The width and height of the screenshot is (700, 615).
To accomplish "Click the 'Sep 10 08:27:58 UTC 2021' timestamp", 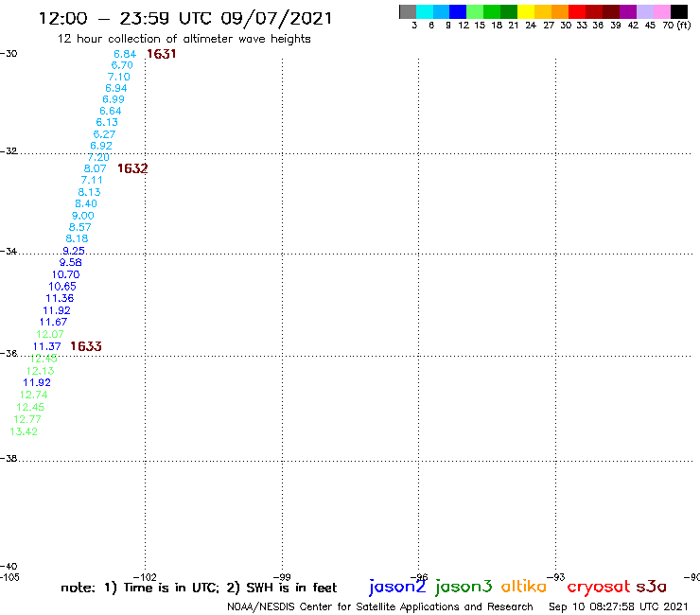I will (x=619, y=606).
